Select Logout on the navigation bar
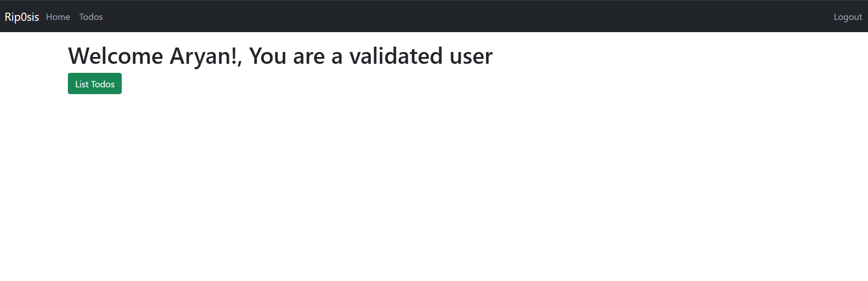 (x=847, y=17)
